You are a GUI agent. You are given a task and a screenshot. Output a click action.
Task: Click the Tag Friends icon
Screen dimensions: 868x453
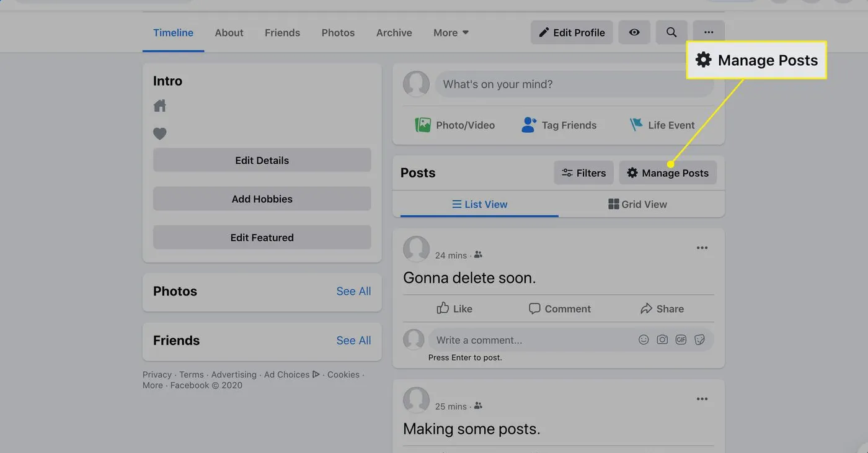click(529, 125)
